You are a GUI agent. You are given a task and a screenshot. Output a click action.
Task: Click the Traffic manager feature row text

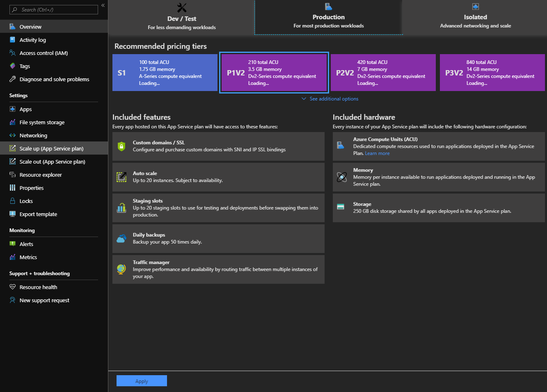click(225, 269)
